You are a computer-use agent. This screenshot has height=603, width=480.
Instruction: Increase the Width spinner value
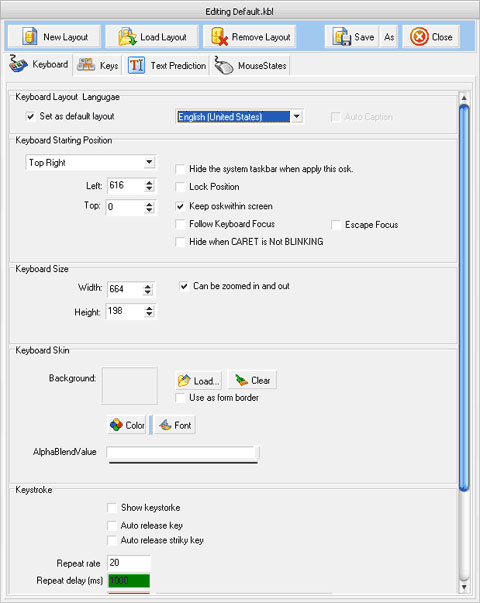coord(148,287)
